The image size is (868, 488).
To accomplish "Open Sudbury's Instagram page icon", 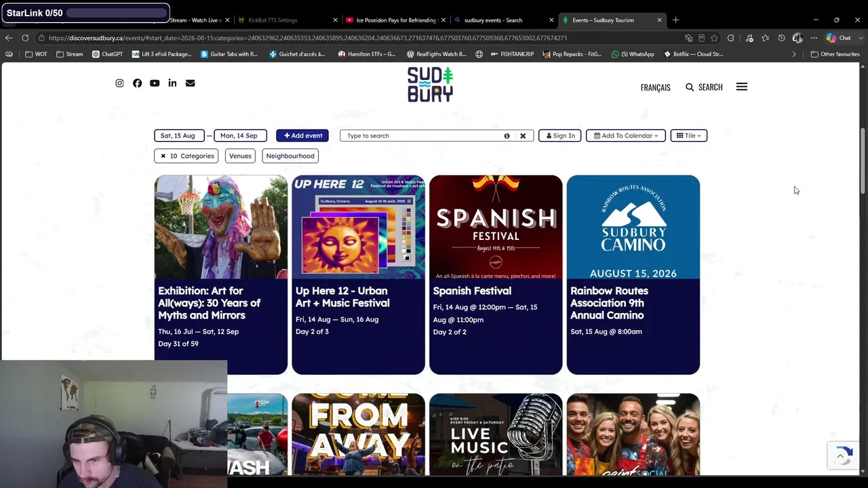I will click(119, 83).
